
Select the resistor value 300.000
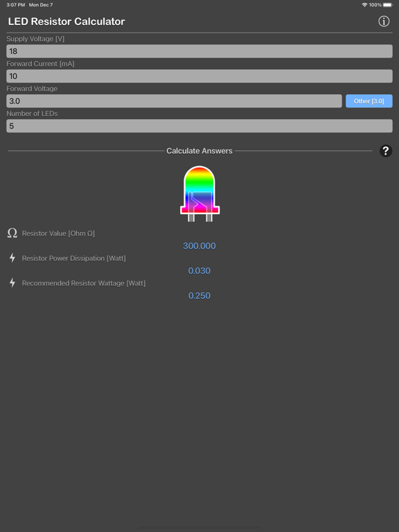point(199,246)
